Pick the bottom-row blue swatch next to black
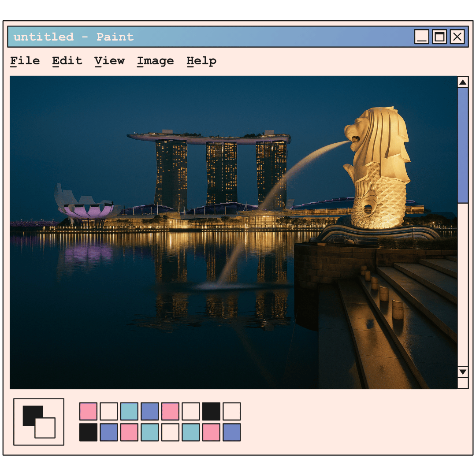This screenshot has height=476, width=476. [x=109, y=432]
